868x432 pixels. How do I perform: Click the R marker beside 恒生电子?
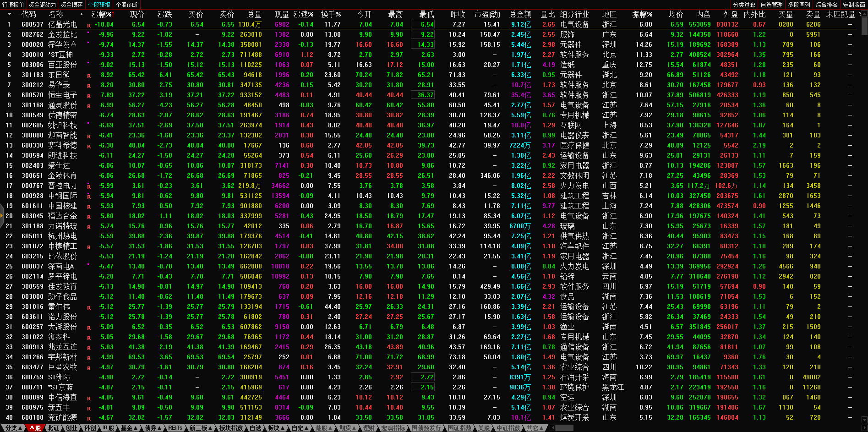pyautogui.click(x=89, y=96)
